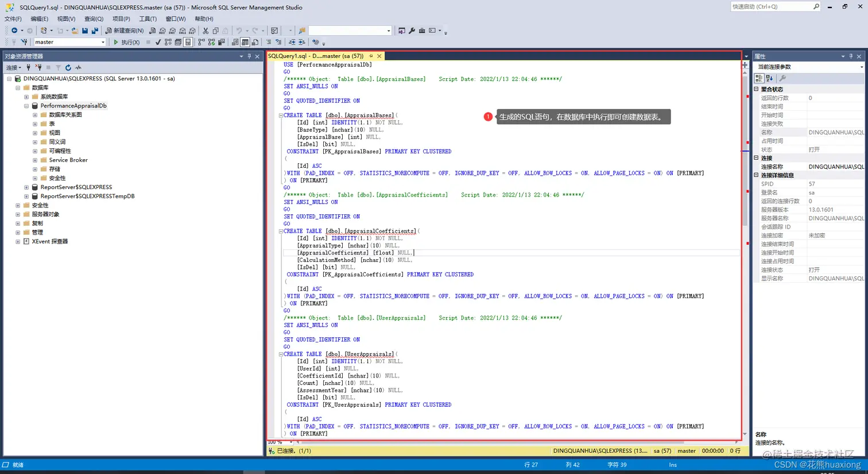The height and width of the screenshot is (474, 868).
Task: Click the Save All toolbar icon
Action: pyautogui.click(x=95, y=30)
